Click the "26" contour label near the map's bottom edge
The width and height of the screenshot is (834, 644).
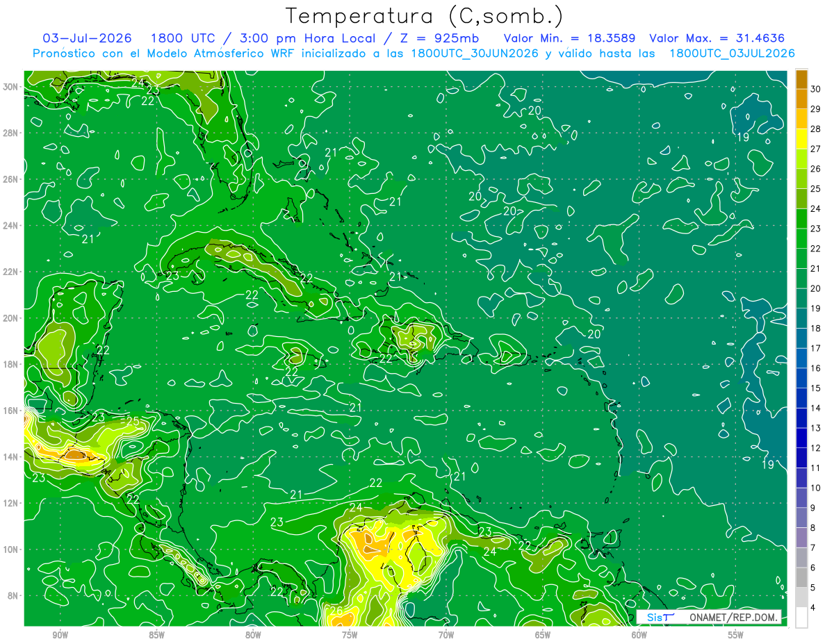pyautogui.click(x=336, y=611)
